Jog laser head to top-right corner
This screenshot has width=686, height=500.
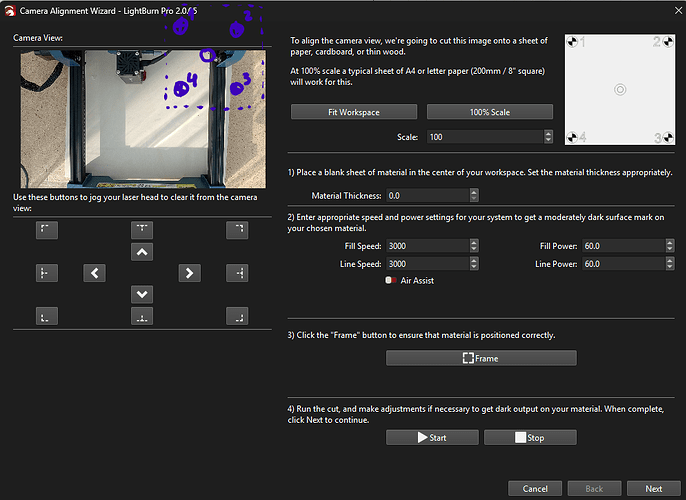pos(236,230)
